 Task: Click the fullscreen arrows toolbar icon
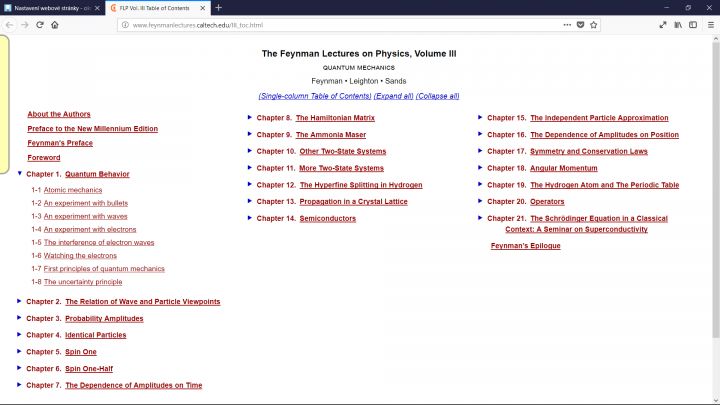[x=663, y=25]
